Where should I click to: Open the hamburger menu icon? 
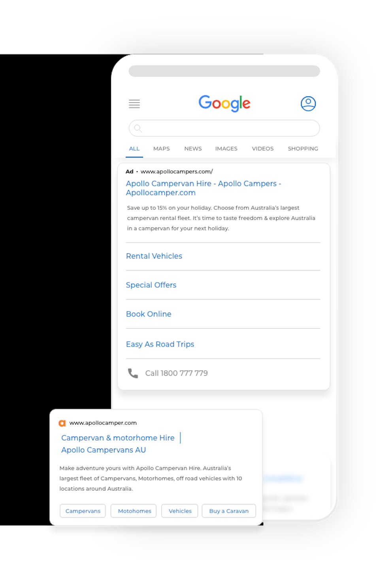point(134,104)
